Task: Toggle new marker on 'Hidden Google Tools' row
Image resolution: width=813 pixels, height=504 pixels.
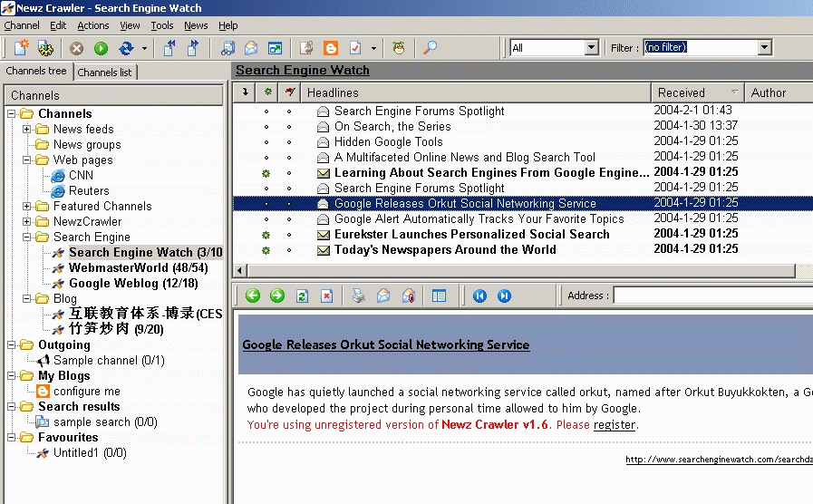Action: pos(266,142)
